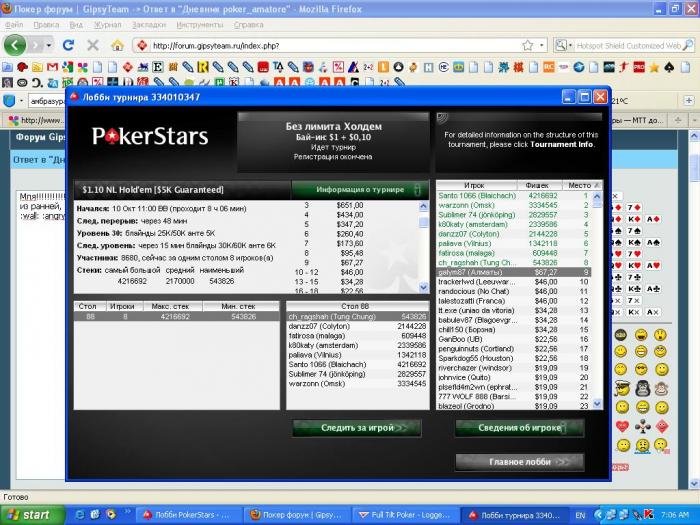This screenshot has width=700, height=525.
Task: Click the Сведения об игроке button
Action: [520, 428]
